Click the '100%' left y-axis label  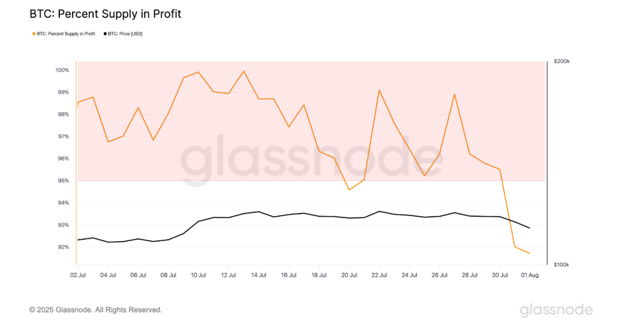[62, 70]
